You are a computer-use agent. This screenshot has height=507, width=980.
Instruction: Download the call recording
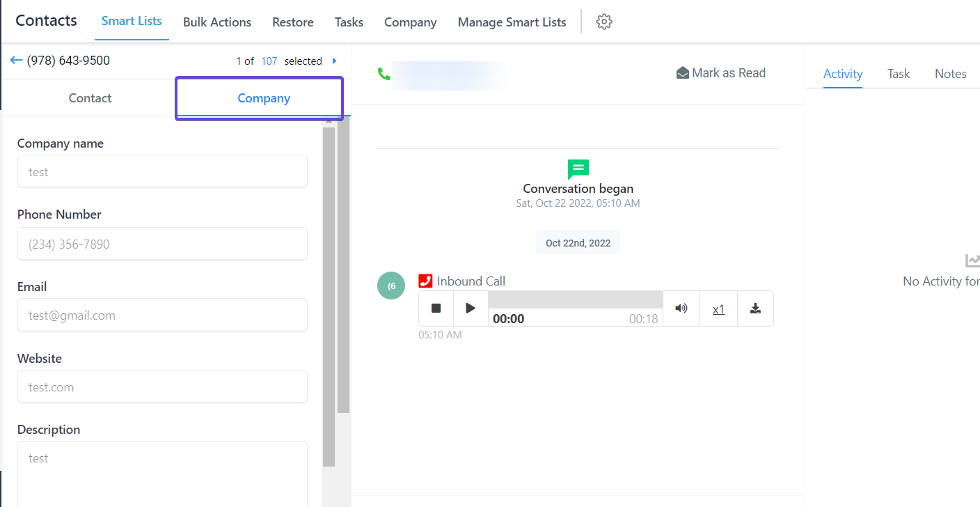(x=755, y=309)
